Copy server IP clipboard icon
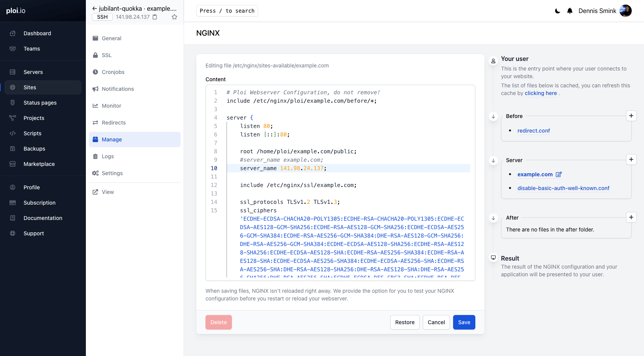The height and width of the screenshot is (356, 644). click(x=155, y=17)
